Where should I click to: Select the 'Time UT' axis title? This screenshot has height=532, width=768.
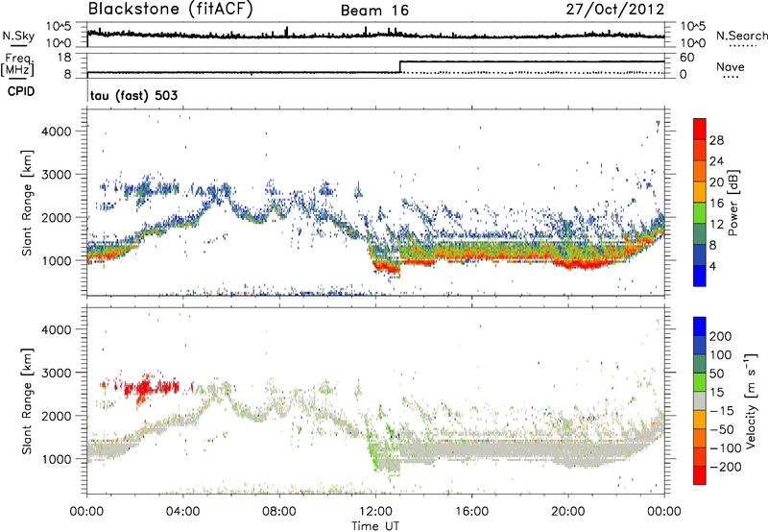click(375, 526)
